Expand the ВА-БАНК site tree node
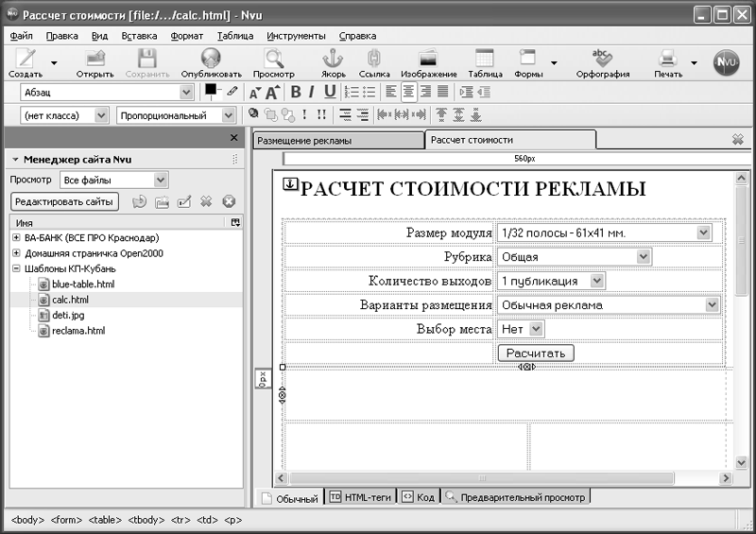756x534 pixels. coord(16,238)
